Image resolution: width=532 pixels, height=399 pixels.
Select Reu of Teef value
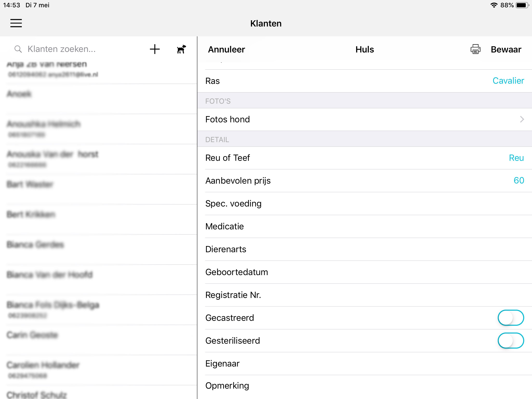click(x=516, y=158)
